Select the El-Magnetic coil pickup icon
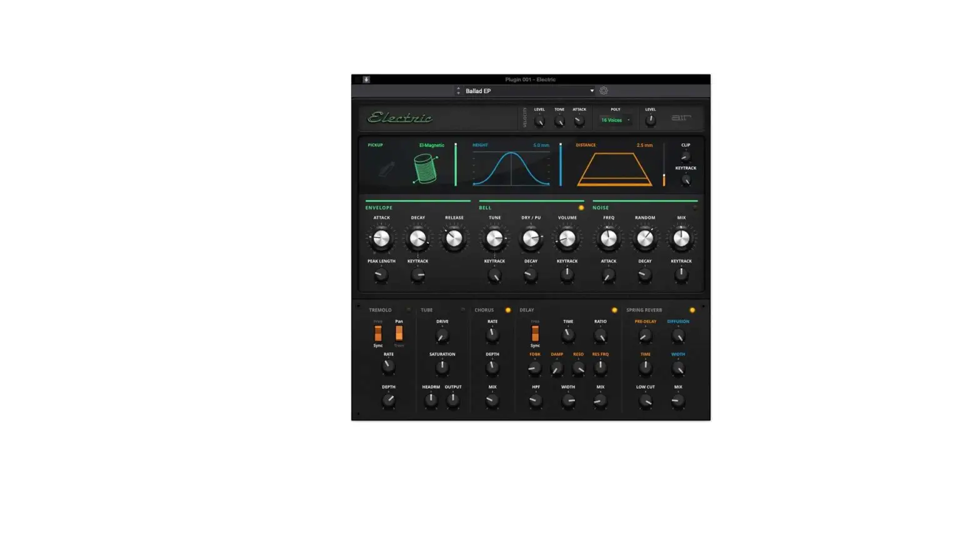Screen dimensions: 980x540 (425, 169)
